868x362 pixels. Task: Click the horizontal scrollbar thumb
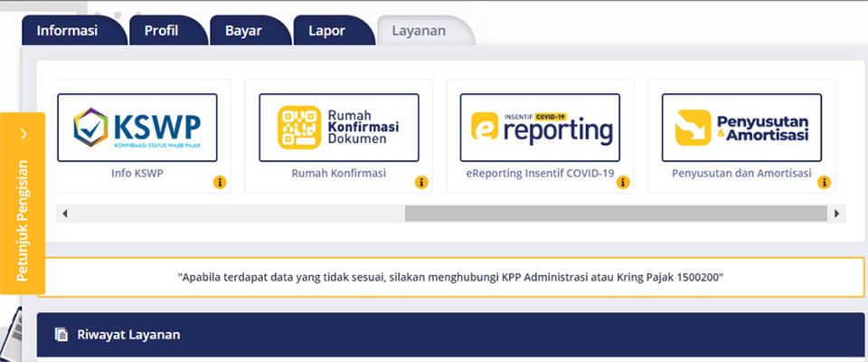[616, 214]
